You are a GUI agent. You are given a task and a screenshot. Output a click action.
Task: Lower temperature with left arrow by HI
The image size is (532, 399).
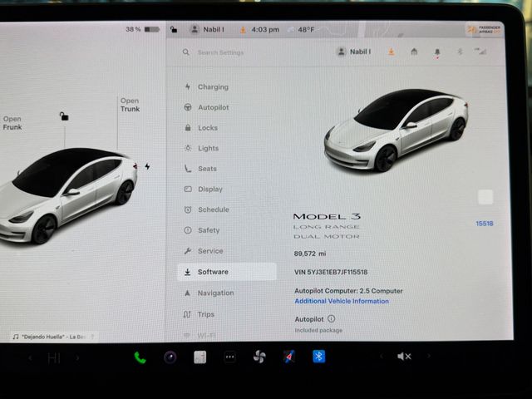click(30, 357)
